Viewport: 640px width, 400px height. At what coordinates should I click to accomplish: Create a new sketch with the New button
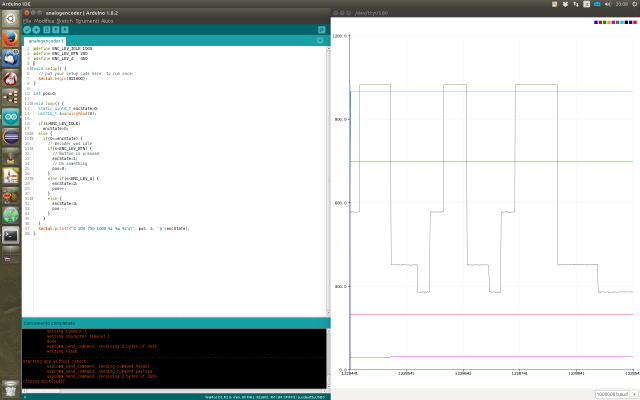pos(47,30)
